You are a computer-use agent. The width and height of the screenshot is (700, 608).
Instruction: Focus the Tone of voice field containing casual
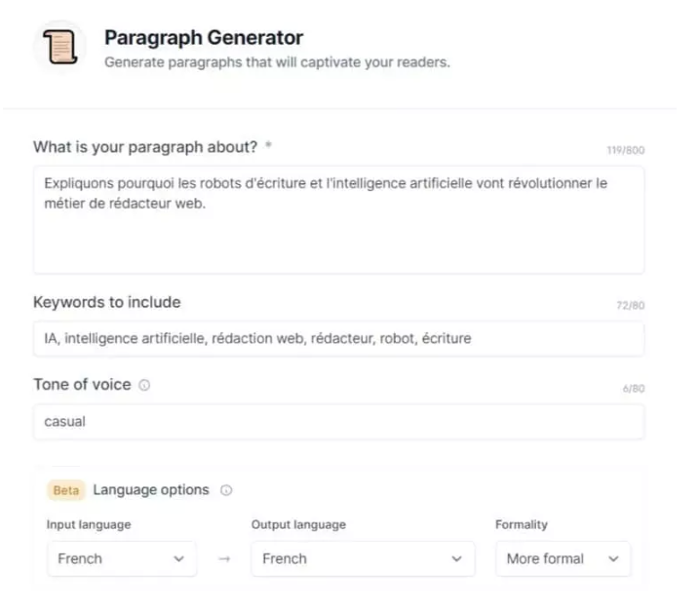(339, 422)
